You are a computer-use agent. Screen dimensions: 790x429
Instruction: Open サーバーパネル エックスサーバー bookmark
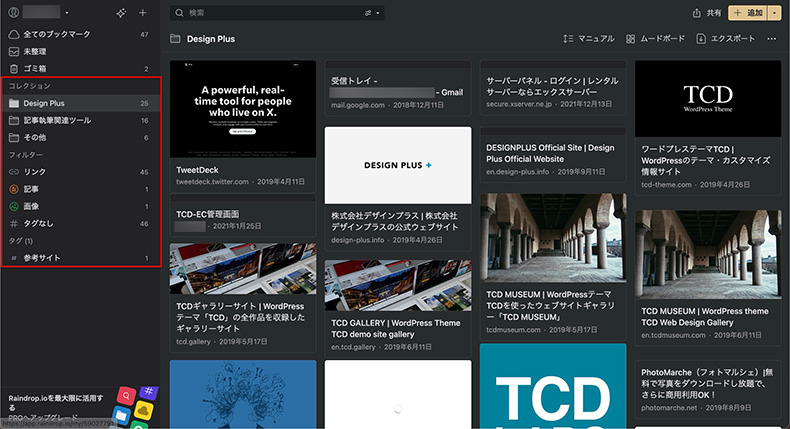553,89
